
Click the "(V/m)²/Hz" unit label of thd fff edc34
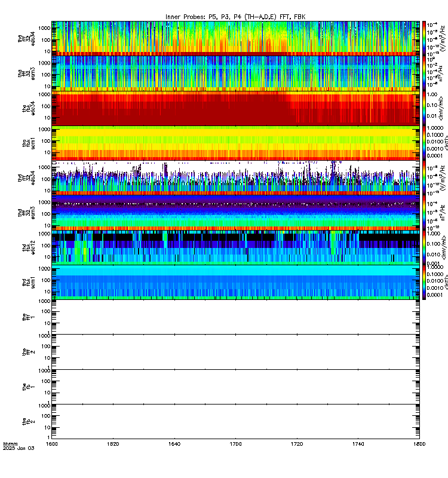tap(443, 177)
